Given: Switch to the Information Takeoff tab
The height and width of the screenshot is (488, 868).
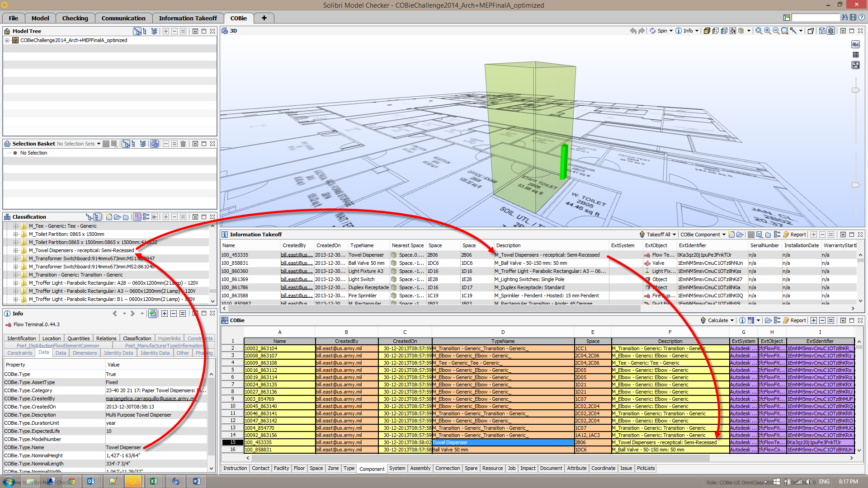Looking at the screenshot, I should tap(188, 18).
